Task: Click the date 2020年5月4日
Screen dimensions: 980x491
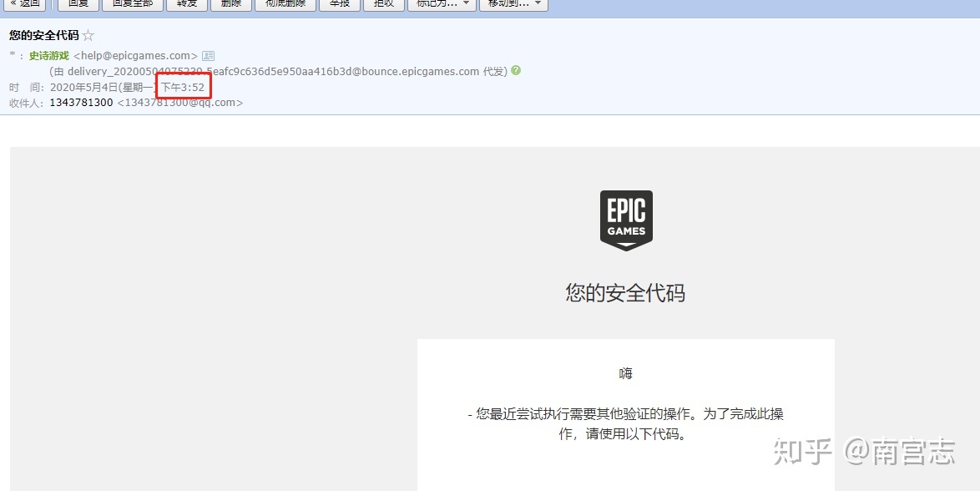Action: pyautogui.click(x=83, y=87)
